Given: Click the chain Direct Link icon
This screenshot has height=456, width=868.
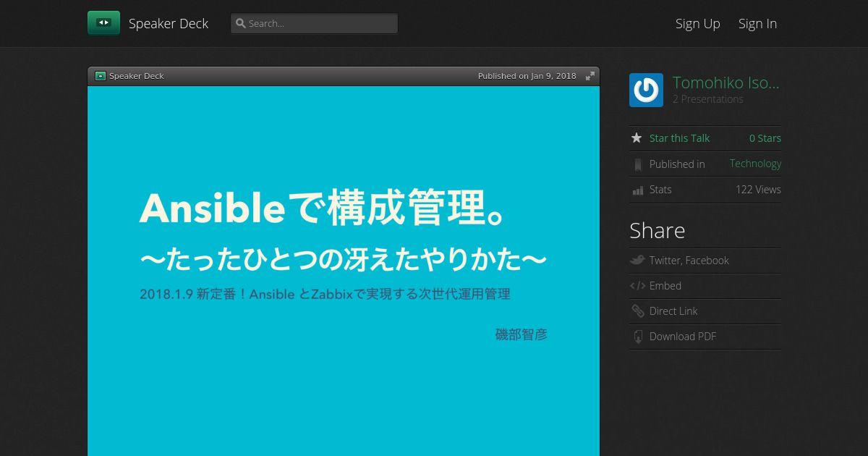Looking at the screenshot, I should tap(637, 311).
